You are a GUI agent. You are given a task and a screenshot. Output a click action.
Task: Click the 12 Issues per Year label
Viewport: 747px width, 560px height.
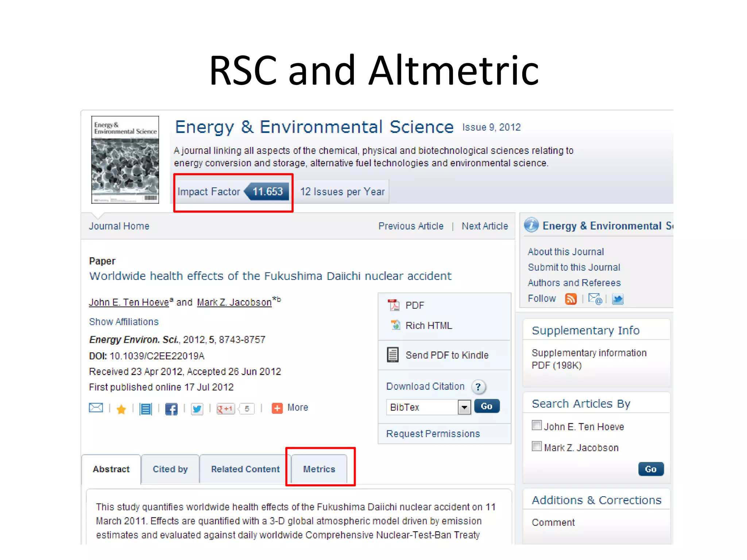342,192
